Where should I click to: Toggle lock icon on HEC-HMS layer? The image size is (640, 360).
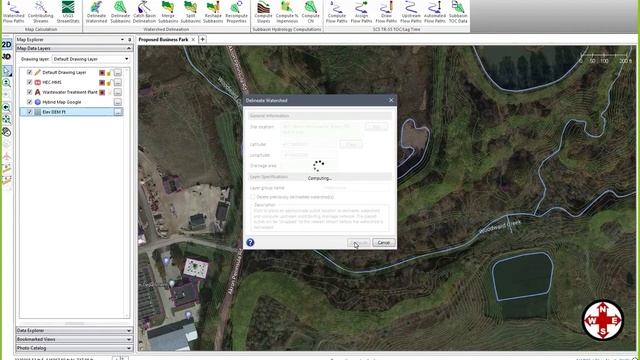[109, 82]
